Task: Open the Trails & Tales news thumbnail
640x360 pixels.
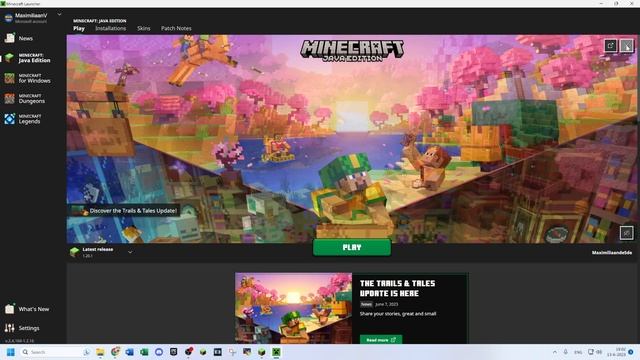Action: point(293,308)
